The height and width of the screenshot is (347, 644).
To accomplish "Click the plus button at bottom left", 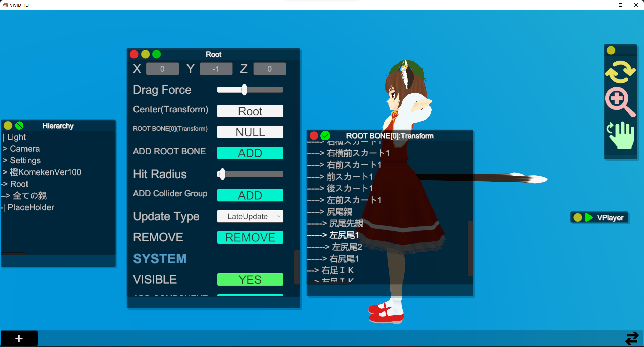I will (19, 338).
